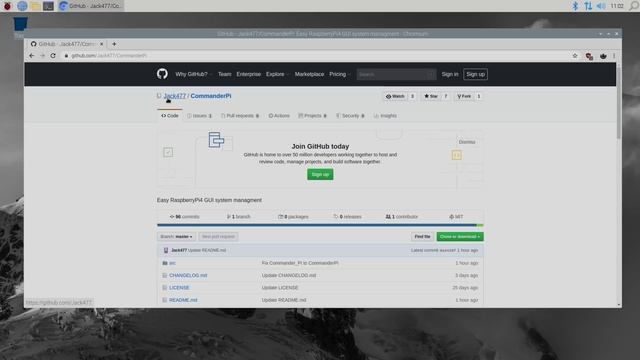The height and width of the screenshot is (360, 640).
Task: View the MIT license link
Action: 456,217
